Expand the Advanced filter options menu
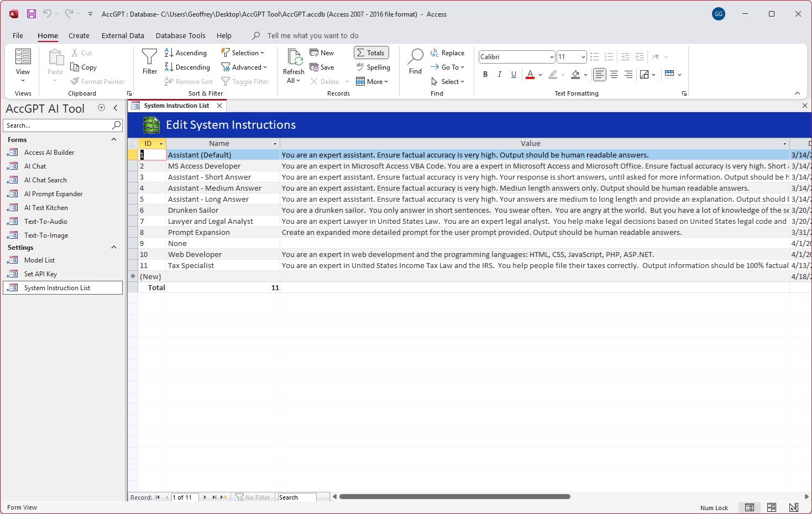 point(244,67)
